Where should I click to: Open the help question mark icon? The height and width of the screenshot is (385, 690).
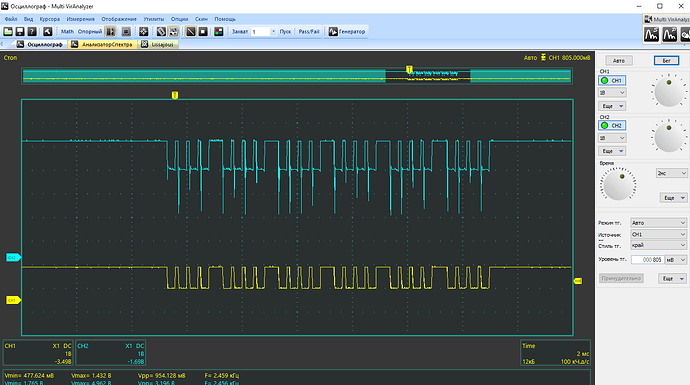(32, 32)
